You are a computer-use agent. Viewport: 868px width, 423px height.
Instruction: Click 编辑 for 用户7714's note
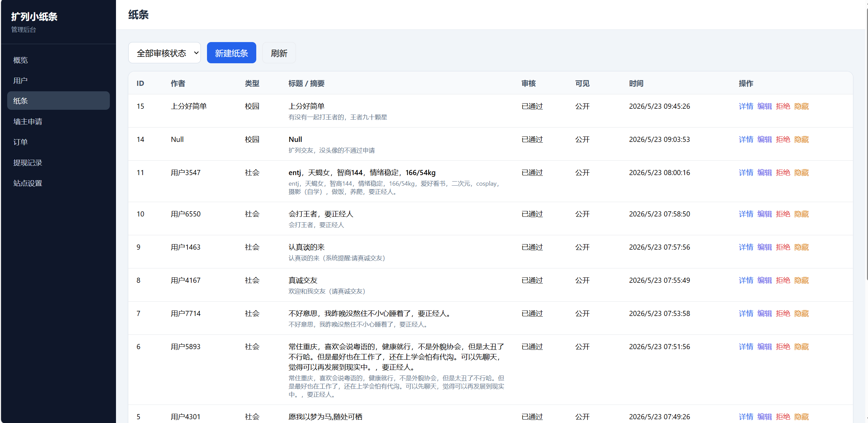(764, 314)
